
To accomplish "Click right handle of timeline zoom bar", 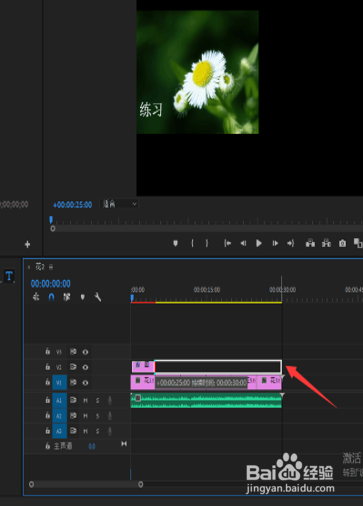I will pyautogui.click(x=141, y=484).
